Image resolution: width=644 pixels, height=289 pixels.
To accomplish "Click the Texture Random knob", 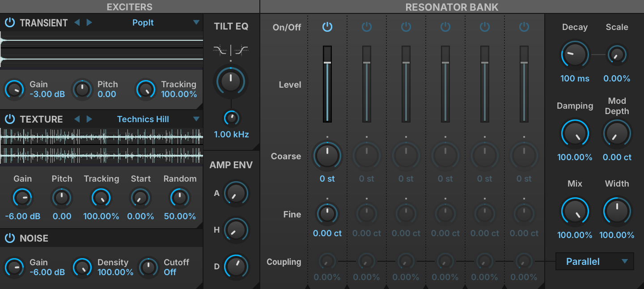I will [180, 197].
